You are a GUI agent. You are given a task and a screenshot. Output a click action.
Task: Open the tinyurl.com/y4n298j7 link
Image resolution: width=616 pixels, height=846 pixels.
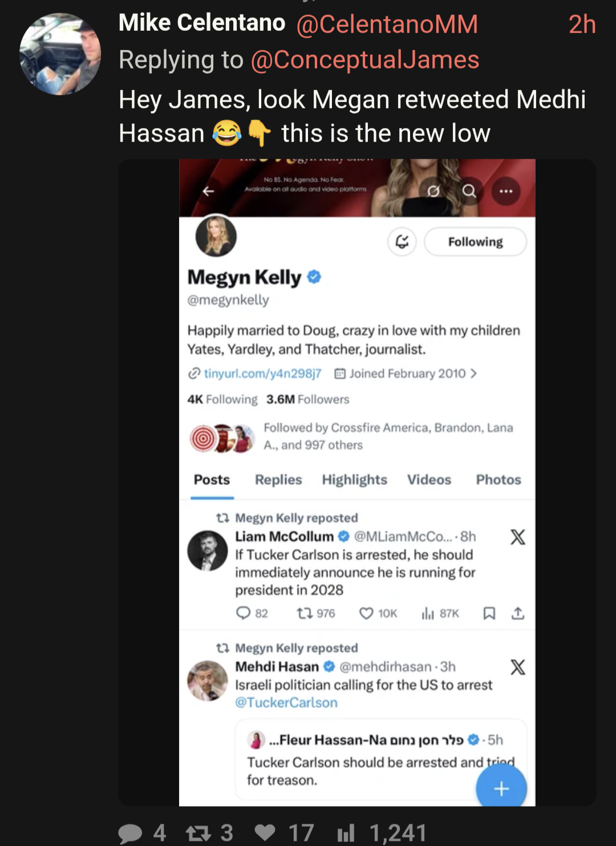pyautogui.click(x=262, y=374)
